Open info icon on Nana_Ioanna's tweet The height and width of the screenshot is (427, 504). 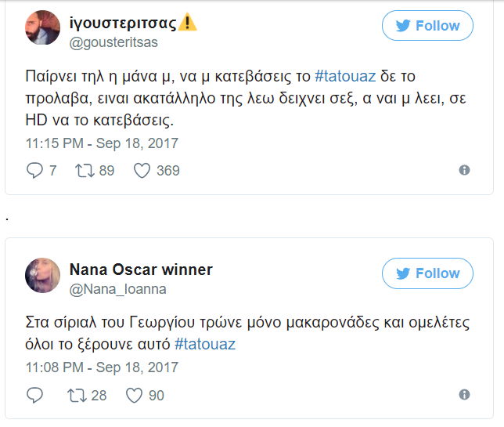tap(464, 395)
